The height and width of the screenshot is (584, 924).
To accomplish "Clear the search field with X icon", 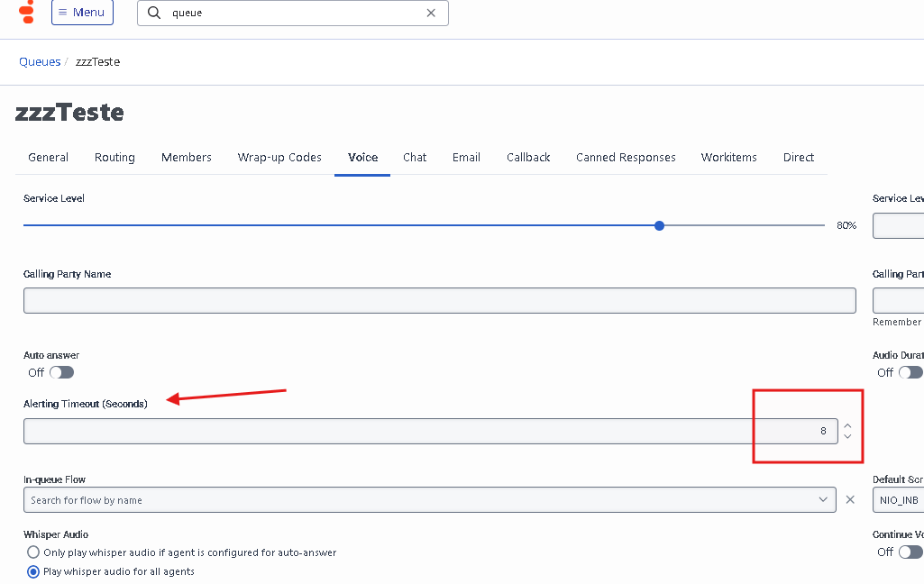I will coord(431,13).
